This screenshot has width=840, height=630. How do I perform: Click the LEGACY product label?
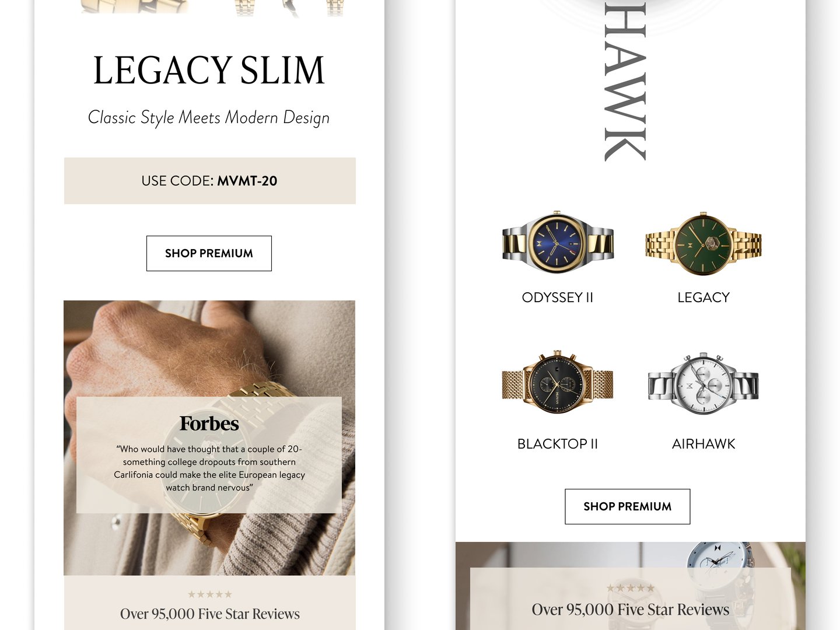tap(703, 297)
